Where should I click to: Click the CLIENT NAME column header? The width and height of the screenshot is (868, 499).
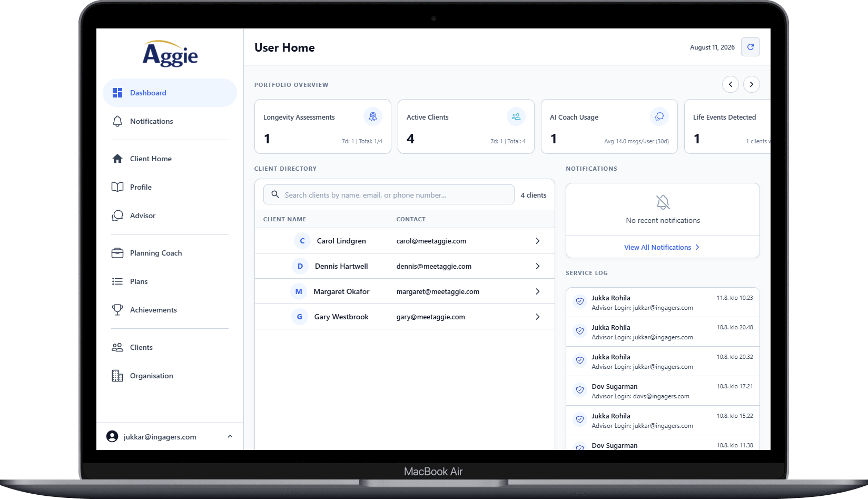pos(284,219)
